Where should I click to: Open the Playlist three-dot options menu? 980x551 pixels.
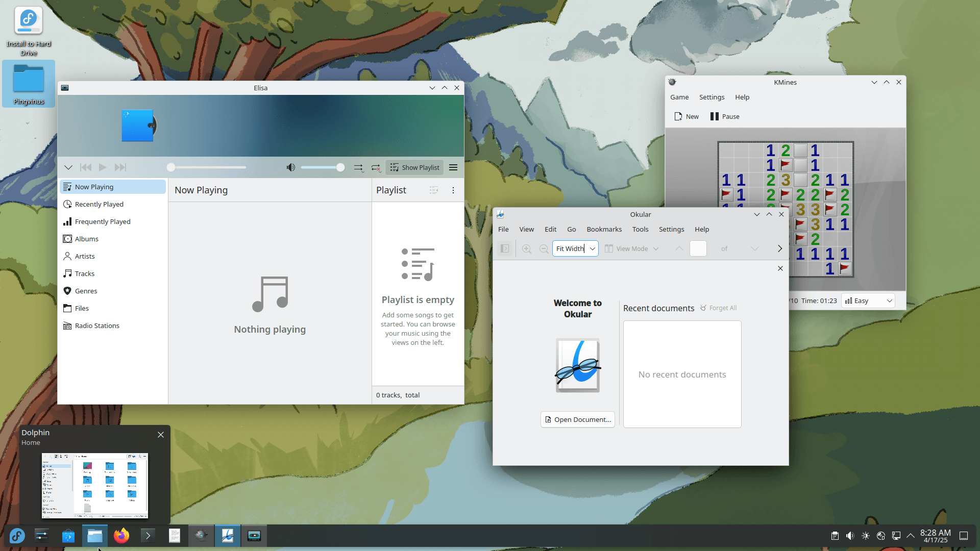(453, 190)
